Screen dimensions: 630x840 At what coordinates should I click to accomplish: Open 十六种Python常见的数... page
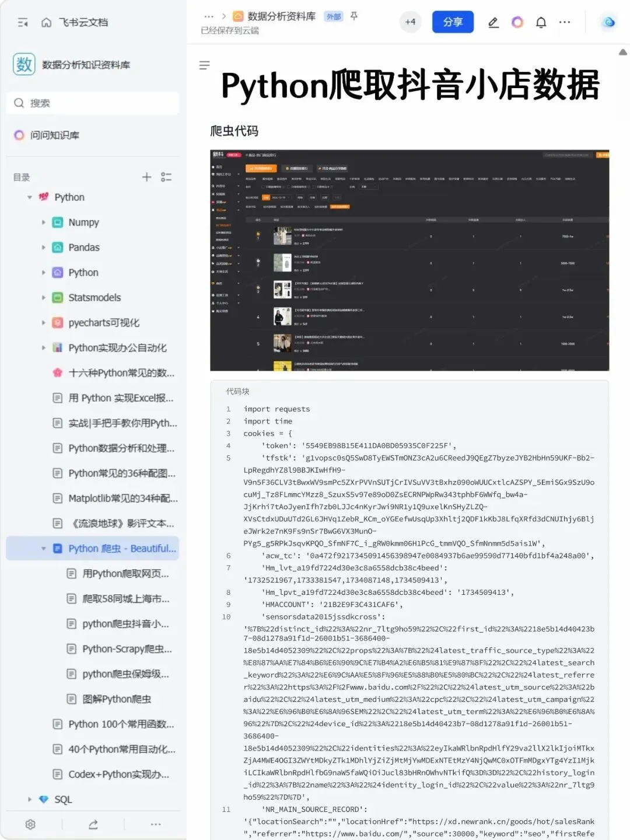point(121,373)
